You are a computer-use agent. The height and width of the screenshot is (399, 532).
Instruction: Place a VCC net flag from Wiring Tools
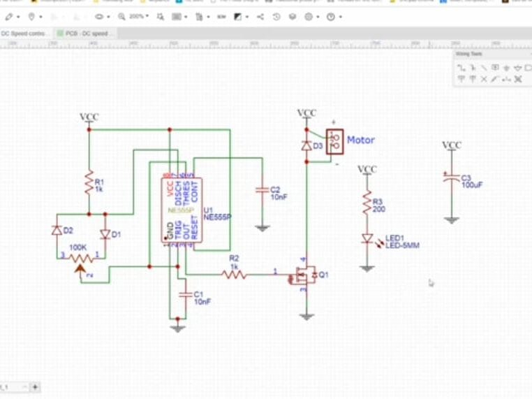pyautogui.click(x=461, y=79)
